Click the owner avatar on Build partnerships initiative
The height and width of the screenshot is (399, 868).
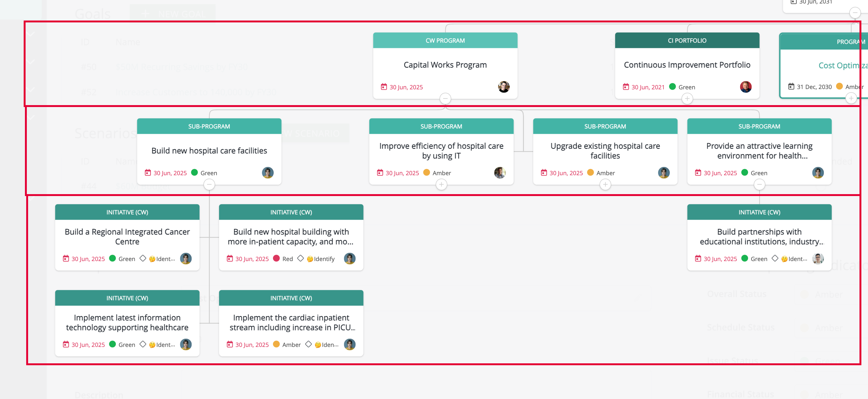(817, 259)
